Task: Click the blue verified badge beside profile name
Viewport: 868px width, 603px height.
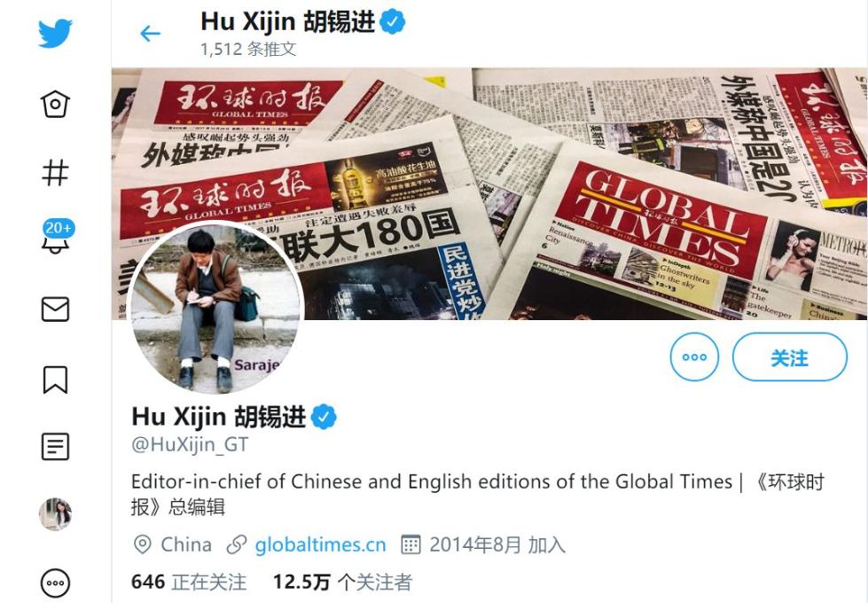Action: point(324,417)
